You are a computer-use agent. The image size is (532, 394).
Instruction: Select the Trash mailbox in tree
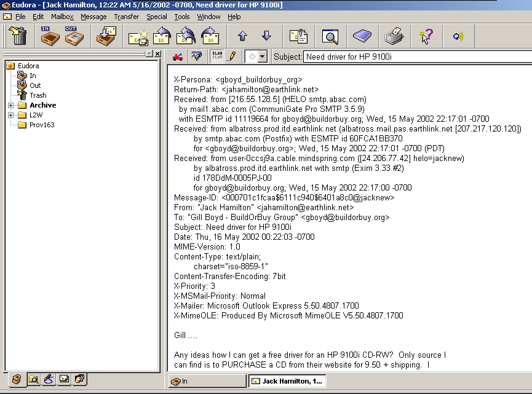[38, 95]
